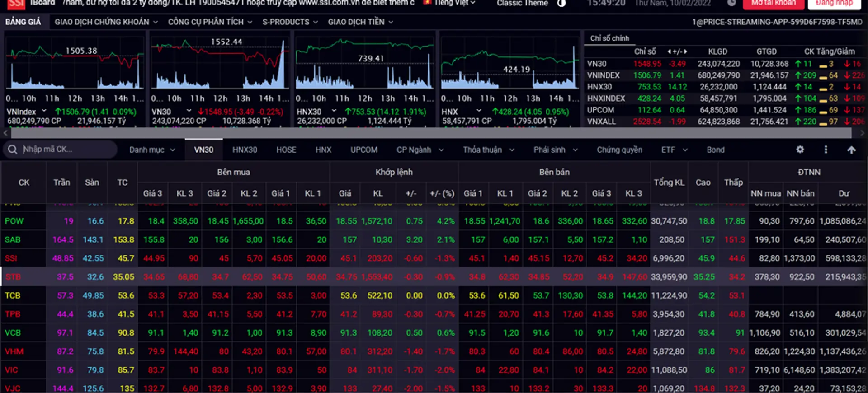The height and width of the screenshot is (393, 868).
Task: Click the HNX 424.19 mini chart
Action: point(510,63)
